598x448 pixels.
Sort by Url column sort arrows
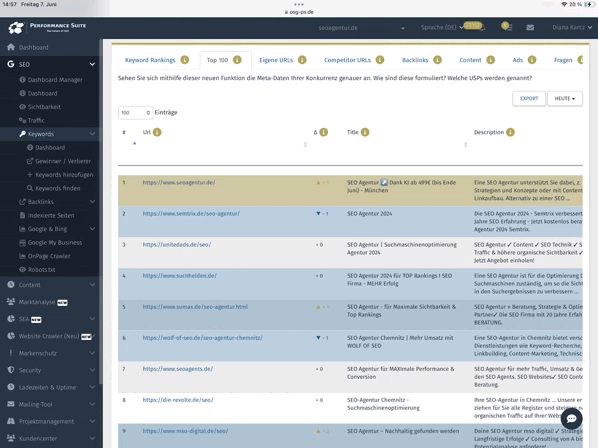point(305,145)
